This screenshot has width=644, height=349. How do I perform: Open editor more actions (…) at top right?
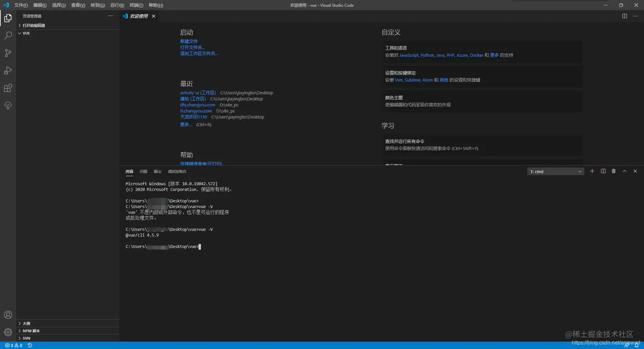tap(635, 16)
